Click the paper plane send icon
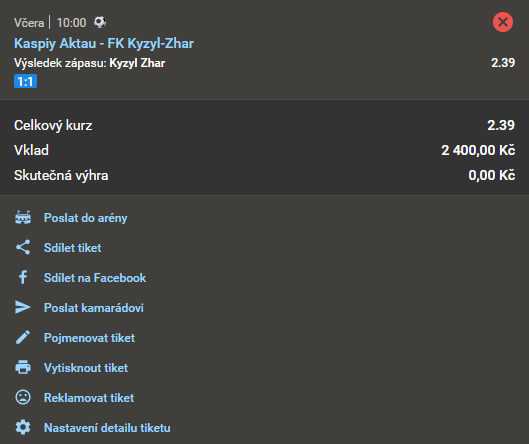Screen dimensions: 529x444 pyautogui.click(x=23, y=307)
